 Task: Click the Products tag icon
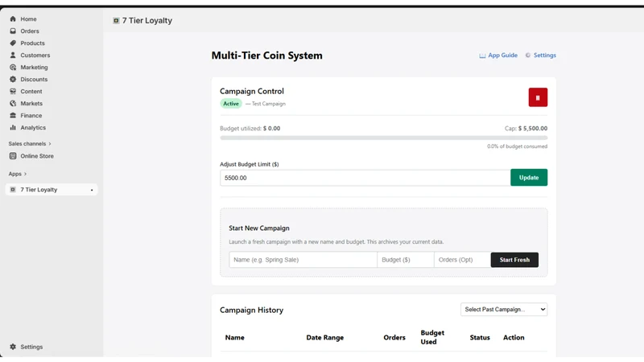(x=13, y=43)
